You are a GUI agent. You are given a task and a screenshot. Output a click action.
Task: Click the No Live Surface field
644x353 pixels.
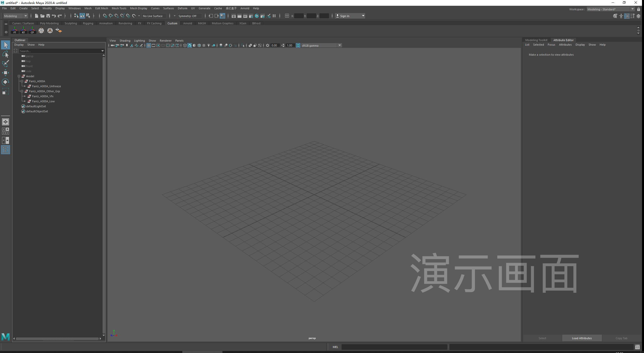click(154, 16)
